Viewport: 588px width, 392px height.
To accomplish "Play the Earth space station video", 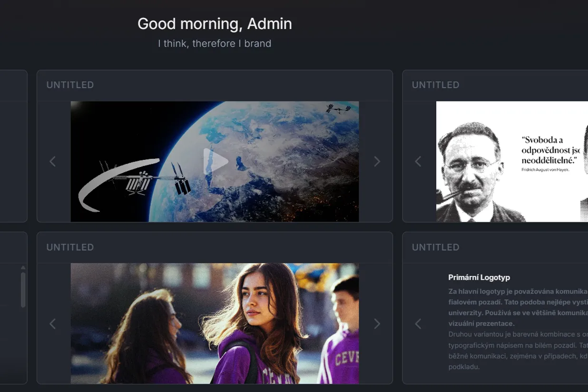I will point(215,162).
